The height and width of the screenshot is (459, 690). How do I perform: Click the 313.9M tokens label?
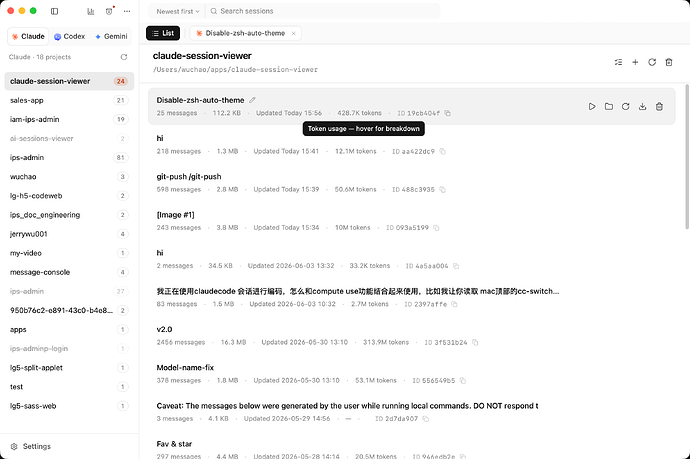click(x=385, y=342)
